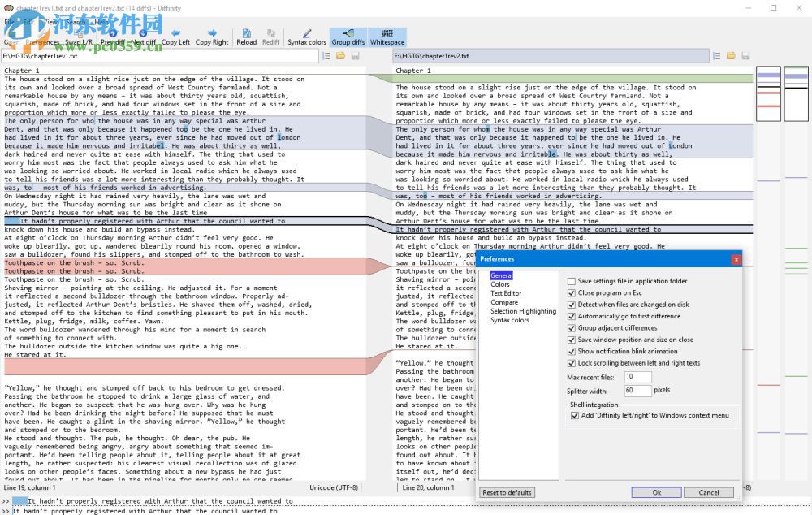Image resolution: width=812 pixels, height=515 pixels.
Task: Confirm the Preferences dialog with Ok
Action: [656, 492]
